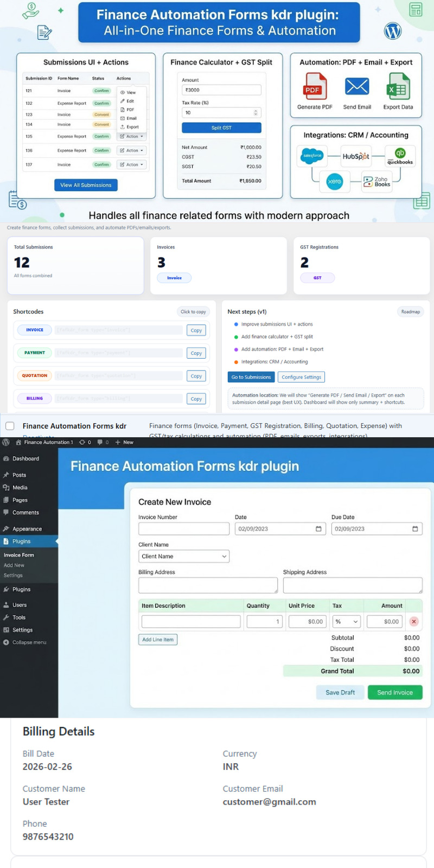This screenshot has height=868, width=434.
Task: Open the Action dropdown for submission 137
Action: pyautogui.click(x=132, y=164)
